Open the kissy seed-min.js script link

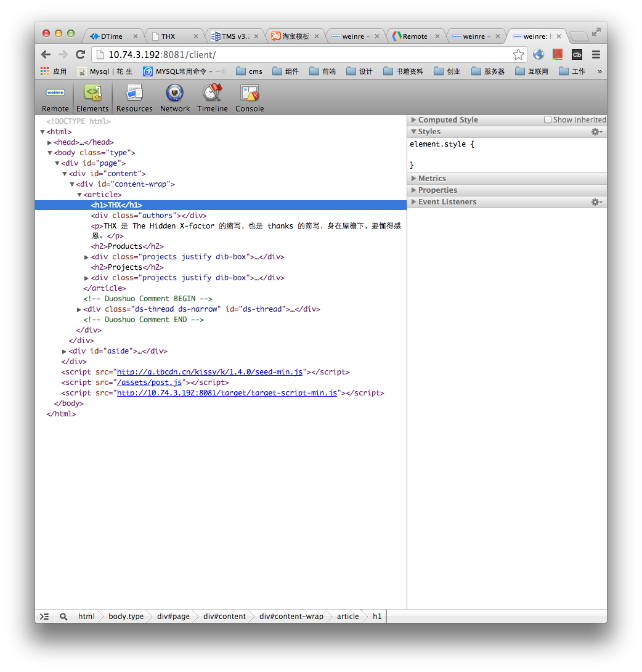[x=209, y=372]
